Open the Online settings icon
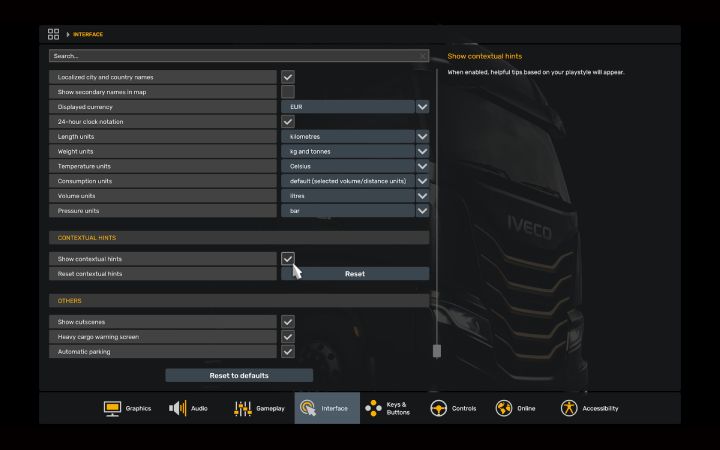 pyautogui.click(x=504, y=408)
